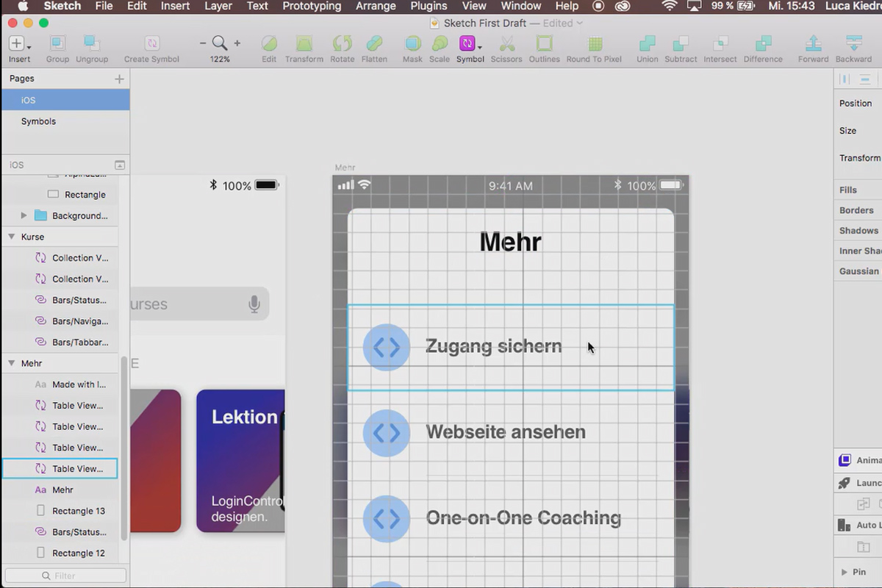
Task: Click the Wi-Fi menu bar icon
Action: click(669, 6)
